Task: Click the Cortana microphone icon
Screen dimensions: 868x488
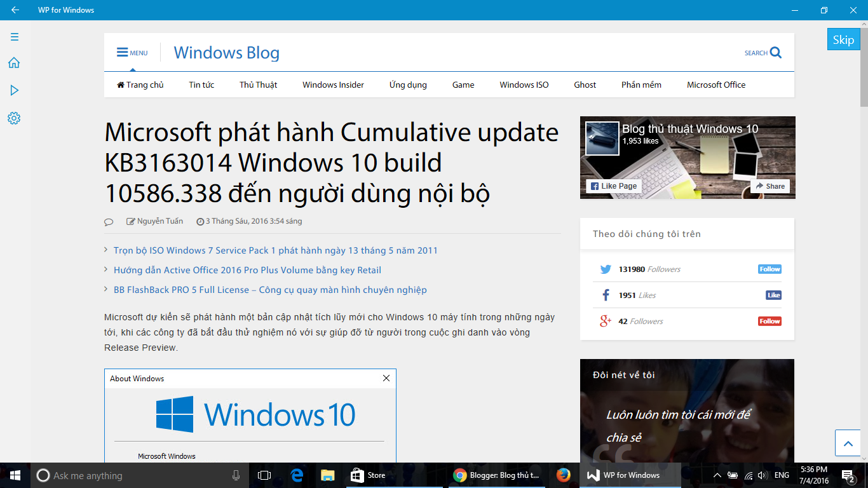Action: tap(236, 475)
